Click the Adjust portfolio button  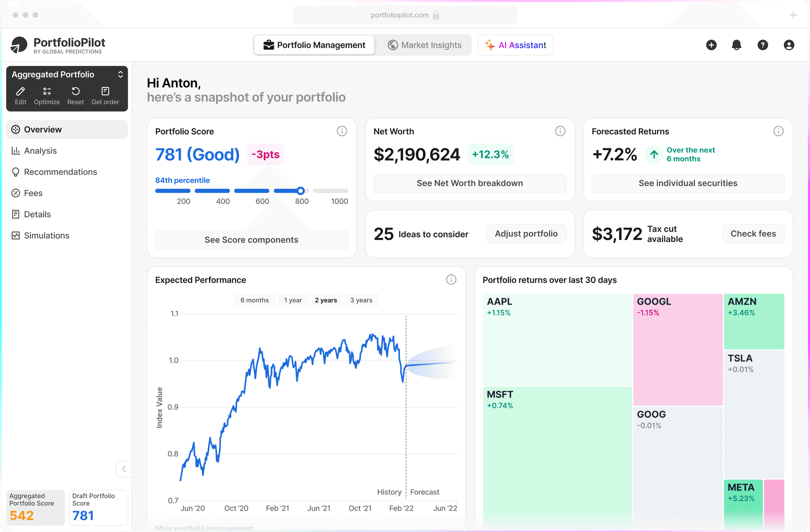526,234
